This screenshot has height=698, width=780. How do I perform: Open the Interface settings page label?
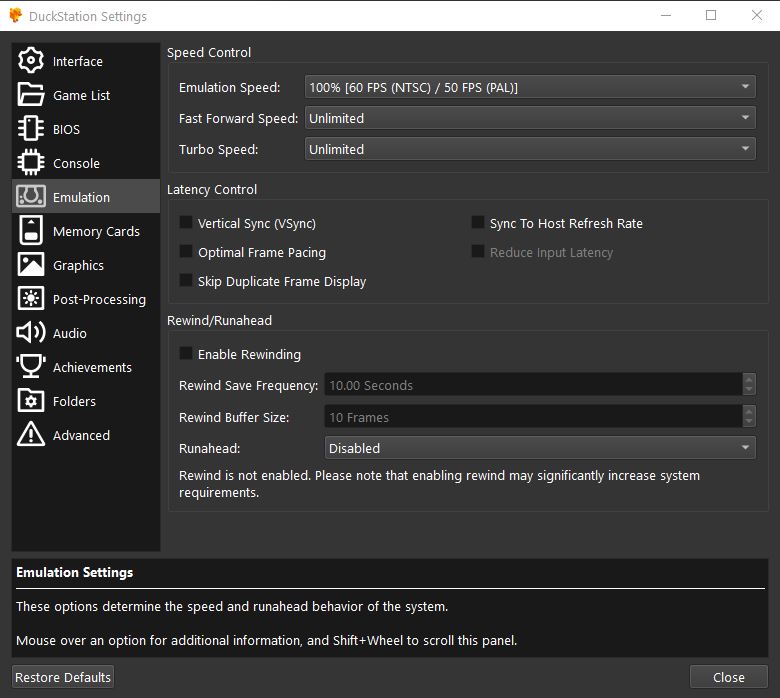[78, 61]
